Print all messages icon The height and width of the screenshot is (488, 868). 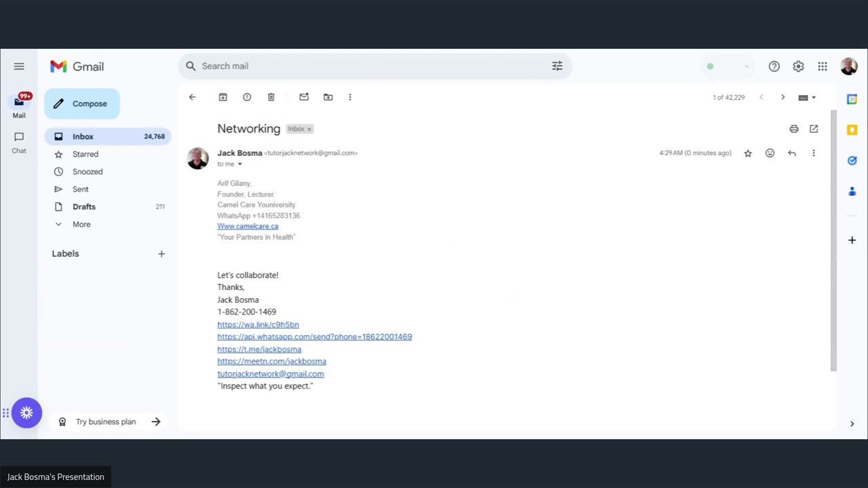(x=794, y=129)
